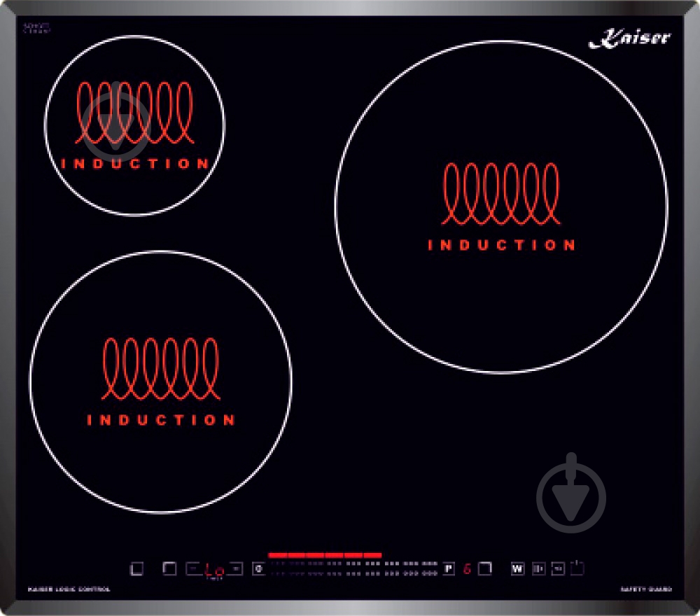Tap the small key left of power button
This screenshot has height=616, width=700.
point(558,568)
